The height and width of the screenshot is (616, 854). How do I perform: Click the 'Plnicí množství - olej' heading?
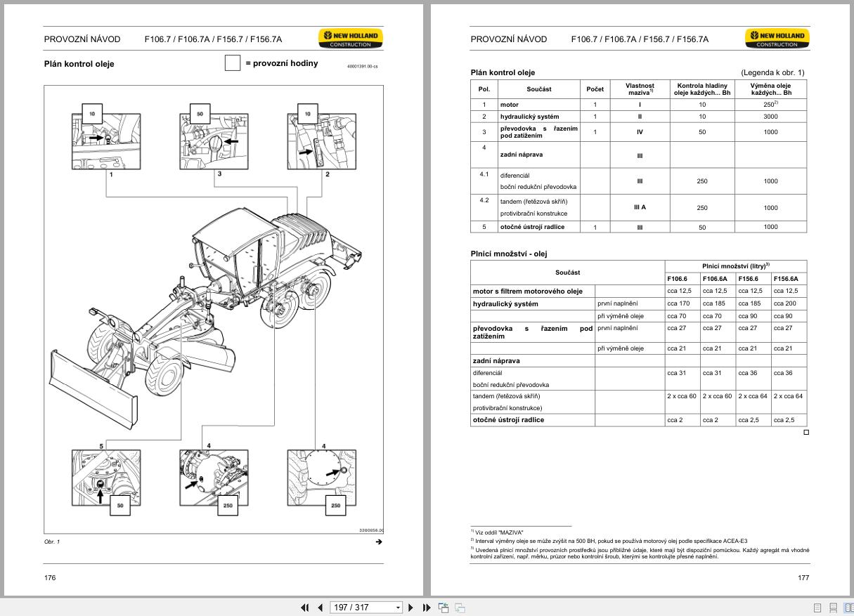coord(508,254)
